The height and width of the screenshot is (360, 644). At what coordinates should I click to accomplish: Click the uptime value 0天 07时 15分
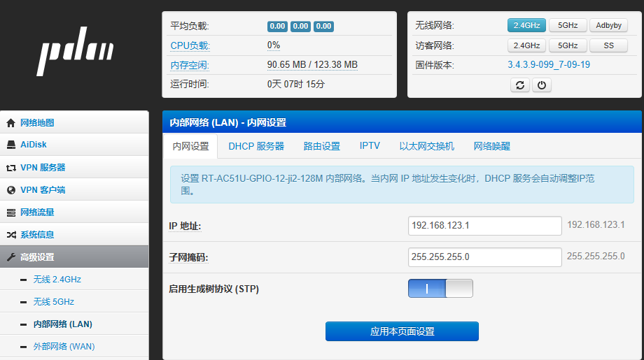click(295, 85)
